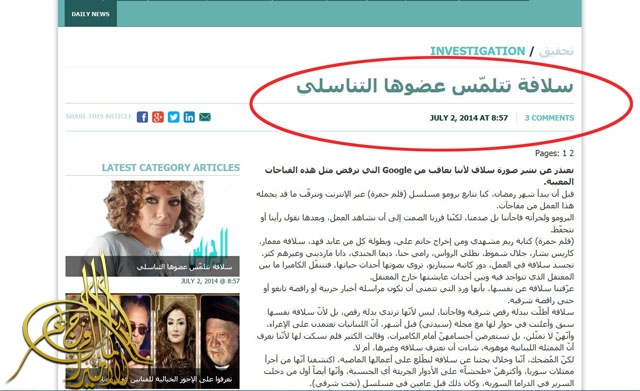Open the 3 Comments link
Screen dimensions: 640x391
[549, 118]
